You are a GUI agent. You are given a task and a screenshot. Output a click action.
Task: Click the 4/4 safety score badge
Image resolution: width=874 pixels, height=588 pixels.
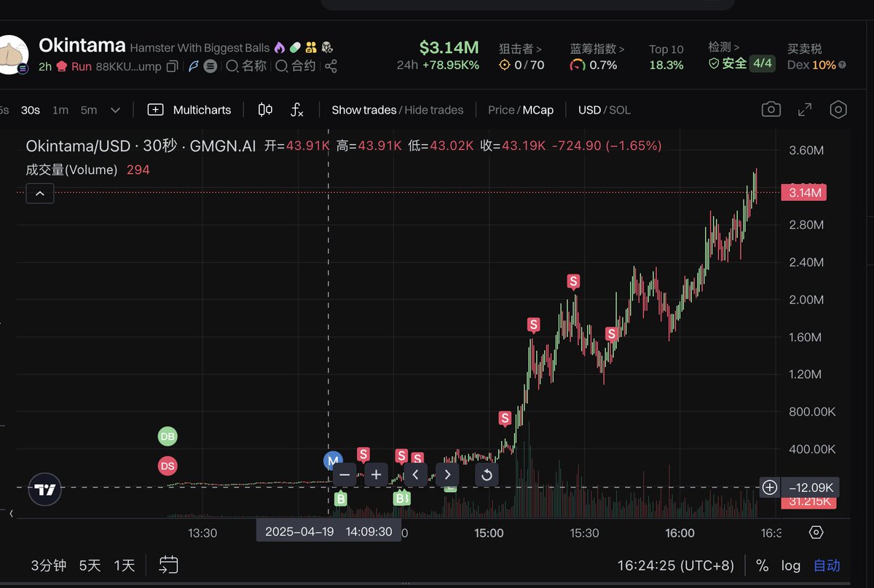[x=763, y=63]
